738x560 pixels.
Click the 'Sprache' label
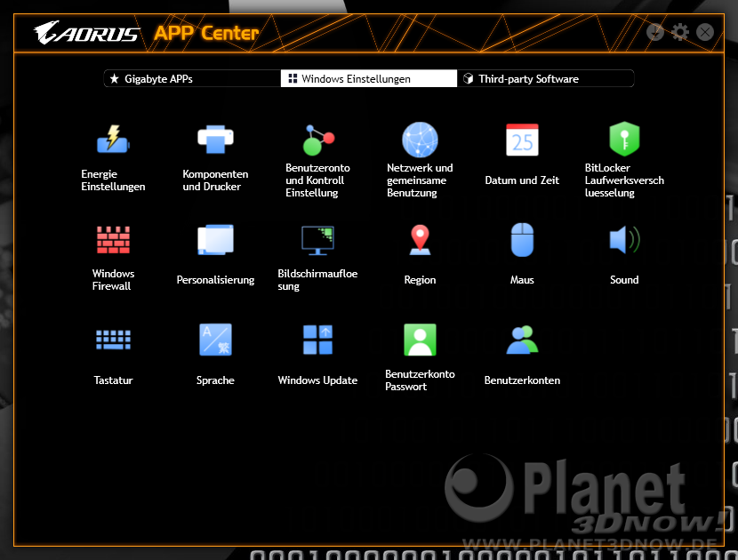point(215,380)
